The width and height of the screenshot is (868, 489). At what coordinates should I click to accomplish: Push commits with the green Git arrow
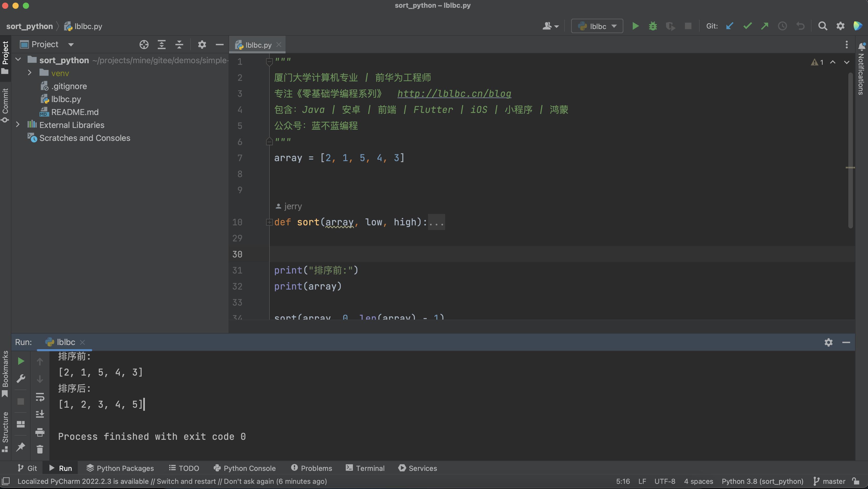click(765, 26)
